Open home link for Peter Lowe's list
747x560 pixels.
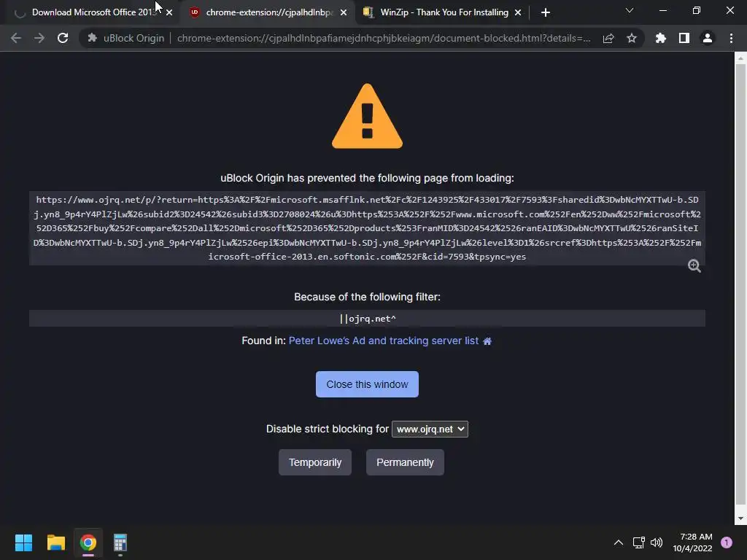(x=487, y=341)
